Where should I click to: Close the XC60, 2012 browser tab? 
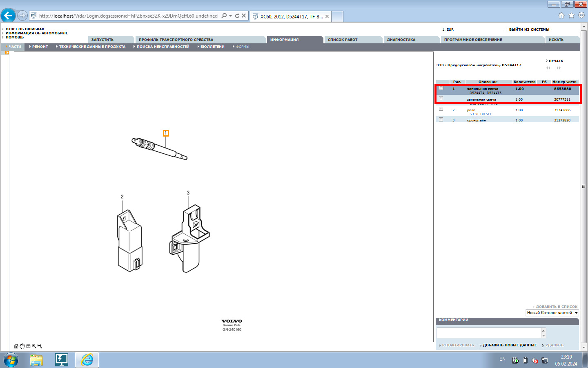pyautogui.click(x=327, y=16)
